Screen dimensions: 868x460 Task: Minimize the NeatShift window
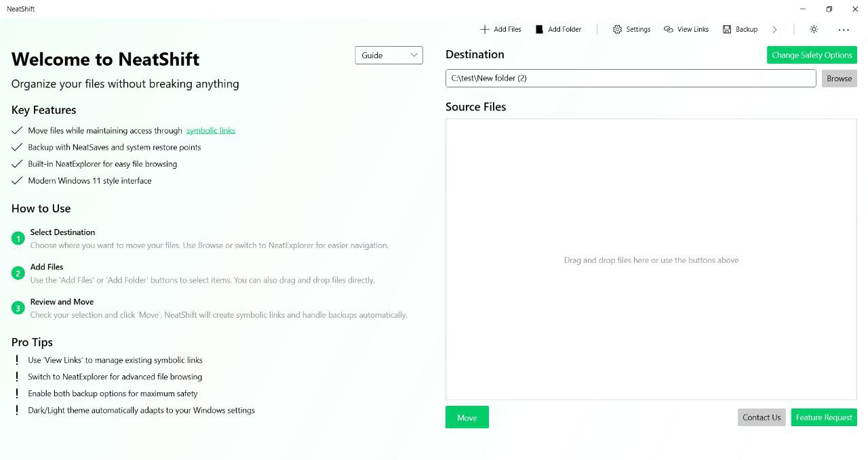coord(803,9)
